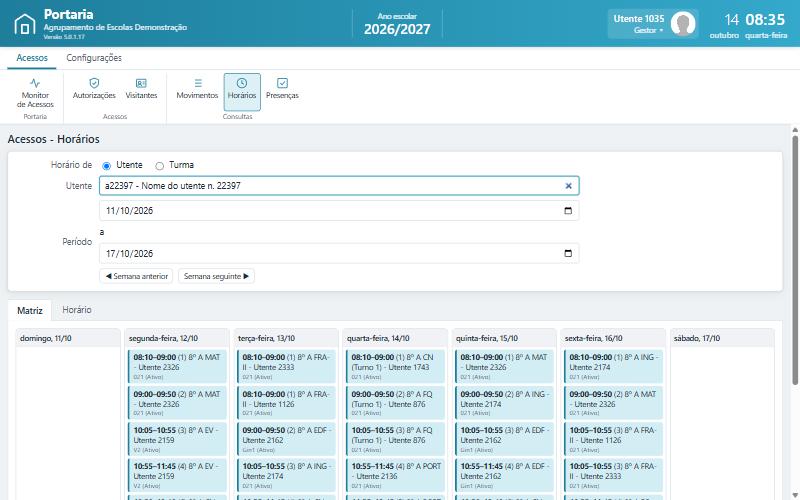Open Friday 10:05-10:55 FRA-II Utente 1126 card

click(x=613, y=439)
